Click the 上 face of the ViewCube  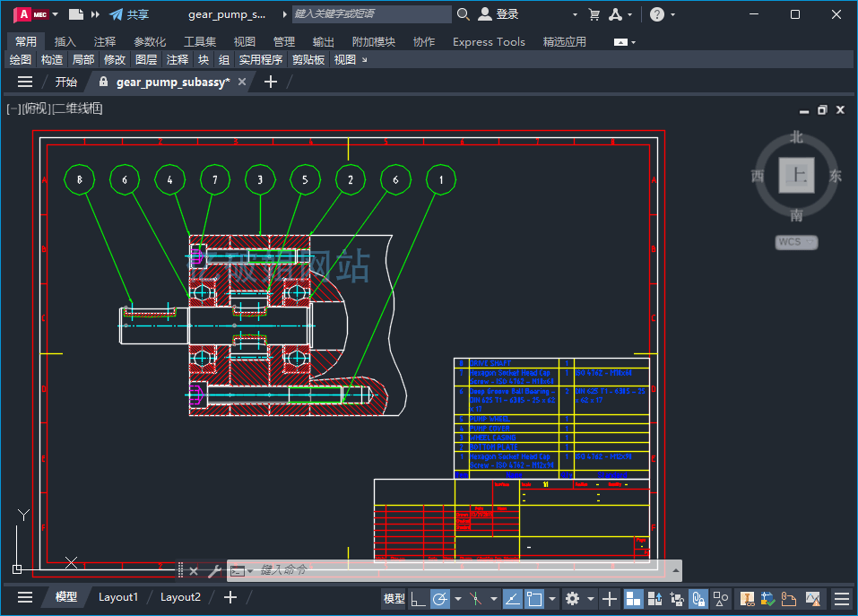[x=797, y=175]
